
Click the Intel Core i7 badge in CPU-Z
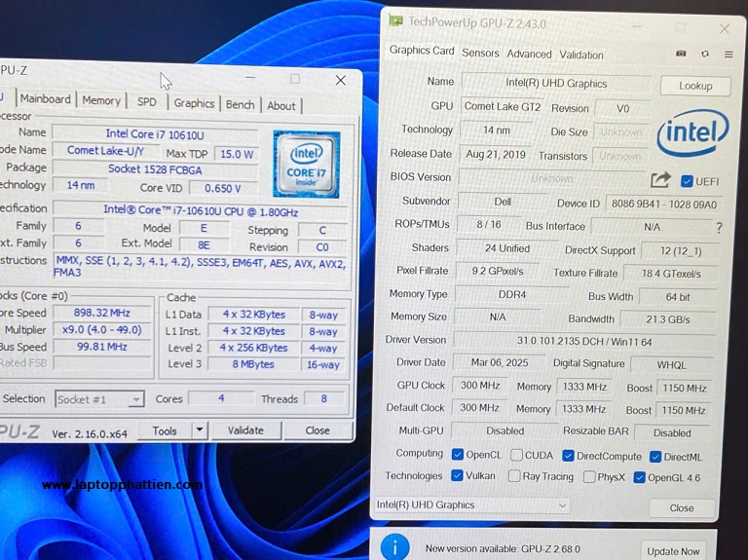click(306, 159)
